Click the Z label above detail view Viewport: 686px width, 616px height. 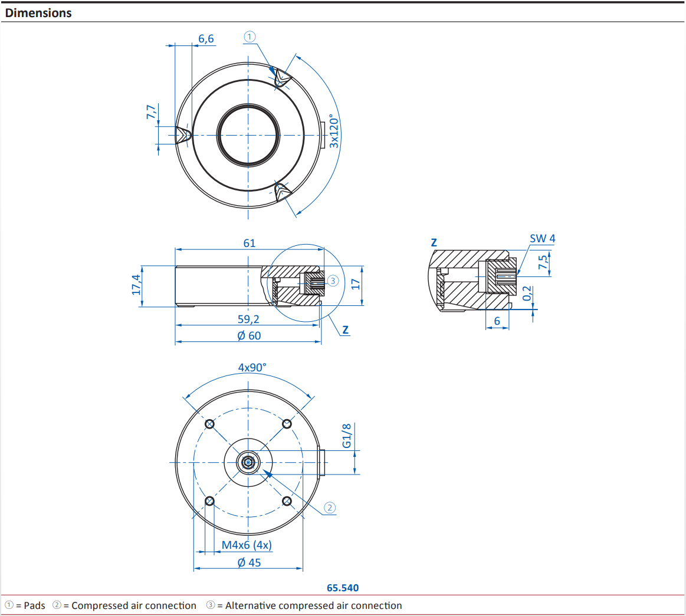click(x=434, y=243)
